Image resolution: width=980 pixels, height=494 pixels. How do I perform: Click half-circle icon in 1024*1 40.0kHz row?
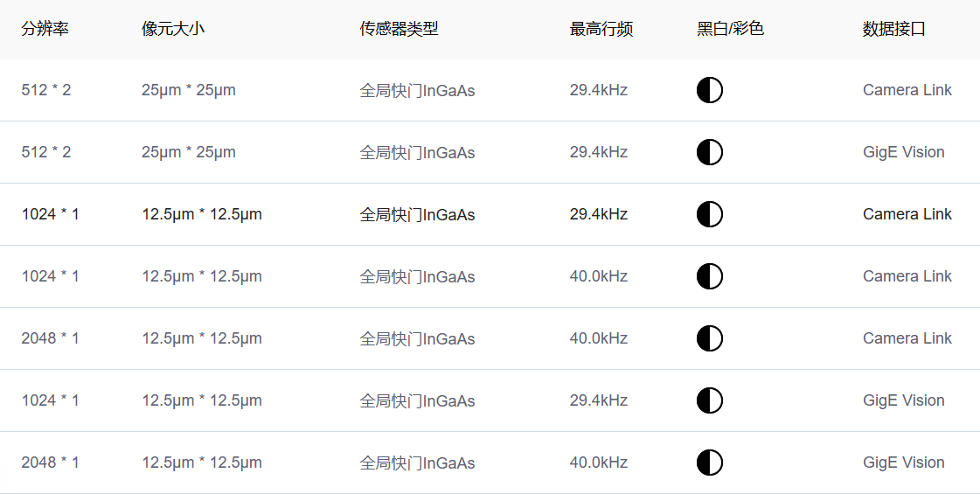click(x=709, y=276)
